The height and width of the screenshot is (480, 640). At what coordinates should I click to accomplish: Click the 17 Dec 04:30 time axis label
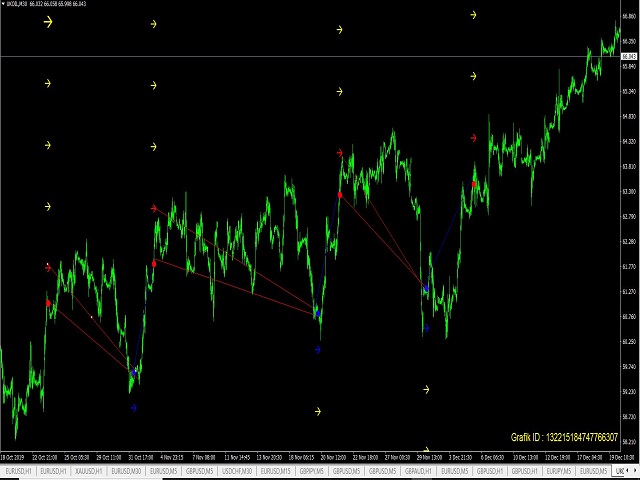(588, 457)
